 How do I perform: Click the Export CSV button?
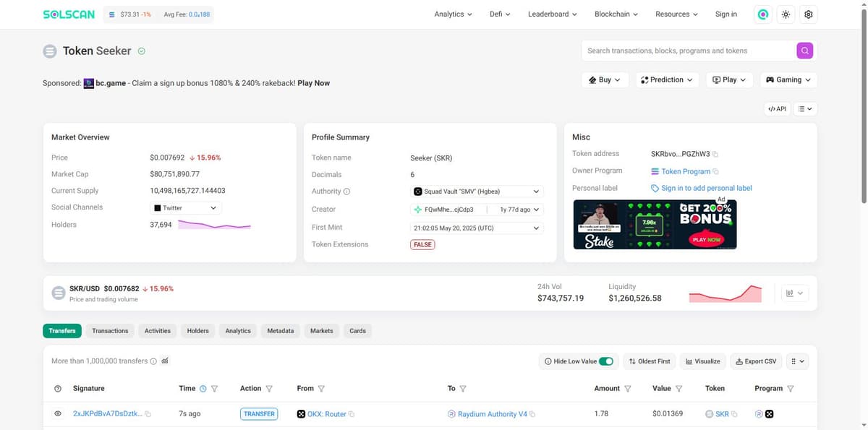pos(756,361)
